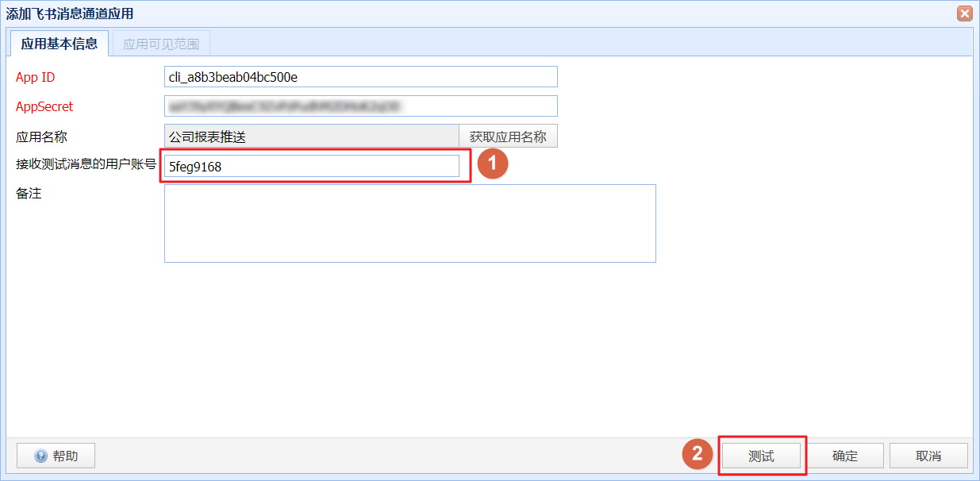Image resolution: width=980 pixels, height=481 pixels.
Task: Click the red App ID label
Action: tap(36, 77)
